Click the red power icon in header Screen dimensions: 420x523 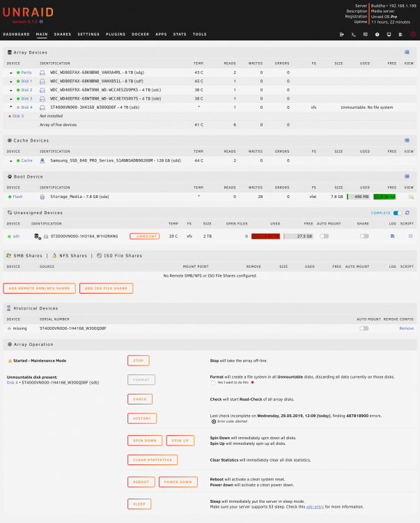click(413, 34)
